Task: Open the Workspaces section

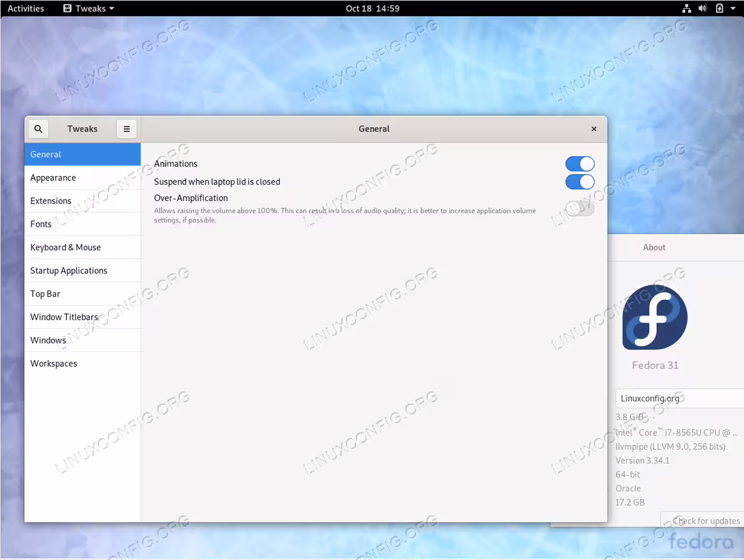Action: (x=82, y=364)
